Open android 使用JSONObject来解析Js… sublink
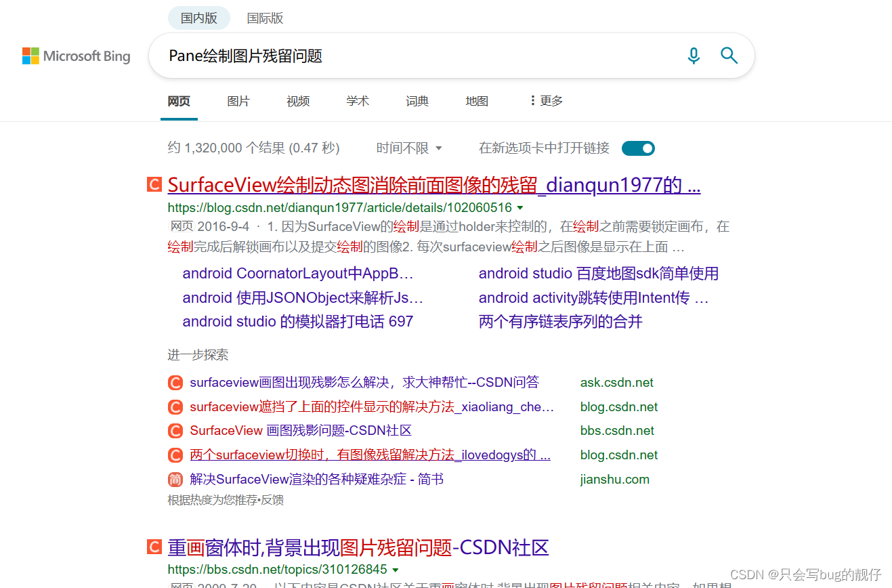 [x=303, y=297]
